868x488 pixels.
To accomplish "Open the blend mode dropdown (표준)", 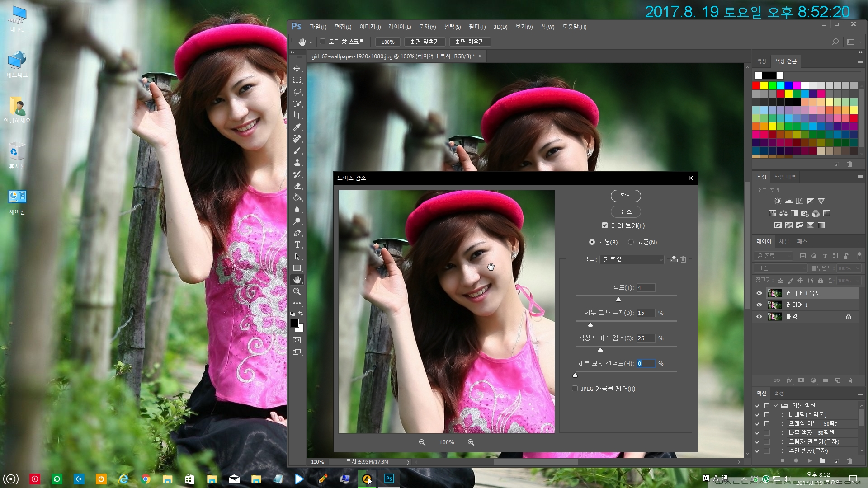I will click(781, 268).
